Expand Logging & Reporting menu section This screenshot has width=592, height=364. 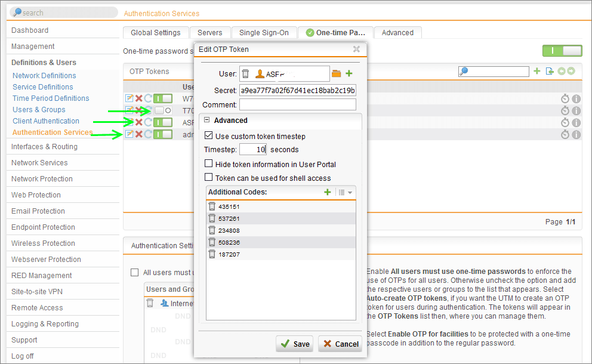click(45, 324)
